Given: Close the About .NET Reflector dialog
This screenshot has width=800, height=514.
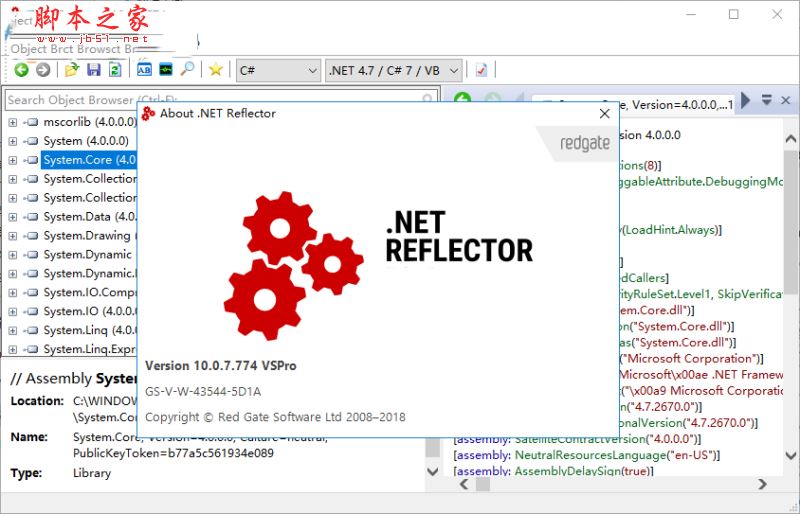Looking at the screenshot, I should point(605,113).
